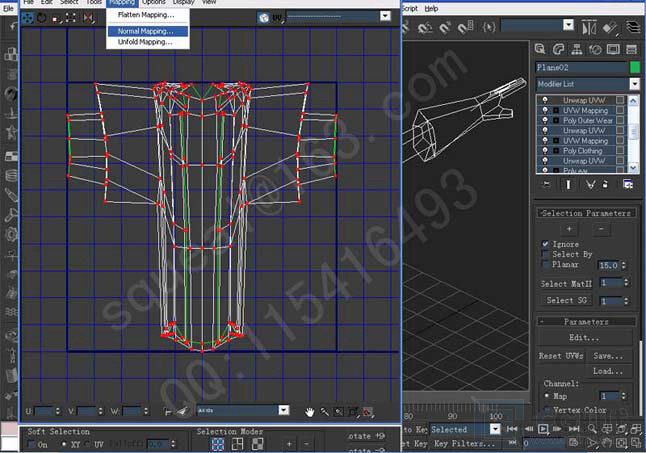The image size is (646, 453).
Task: Open the Selected key filter dropdown
Action: [495, 430]
